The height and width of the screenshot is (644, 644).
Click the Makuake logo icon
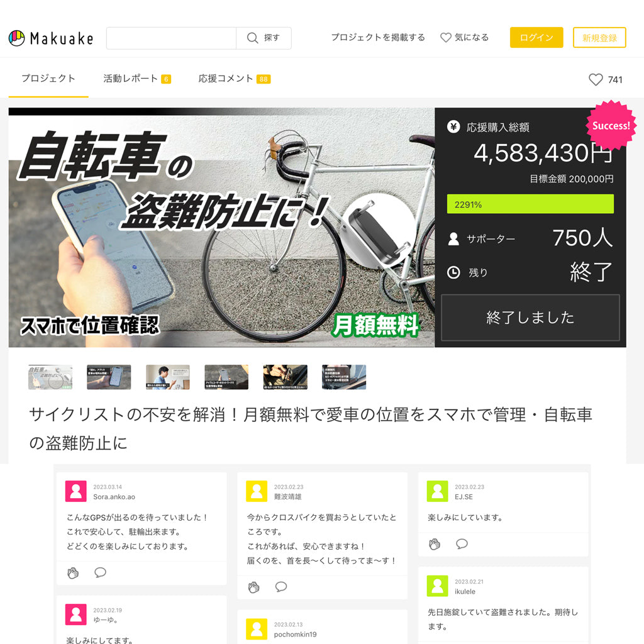tap(17, 38)
